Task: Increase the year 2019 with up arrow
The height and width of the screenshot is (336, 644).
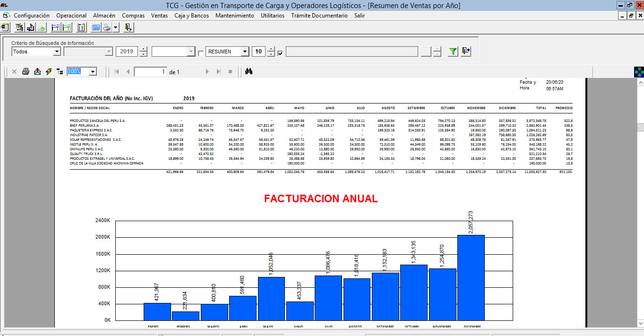Action: [144, 49]
